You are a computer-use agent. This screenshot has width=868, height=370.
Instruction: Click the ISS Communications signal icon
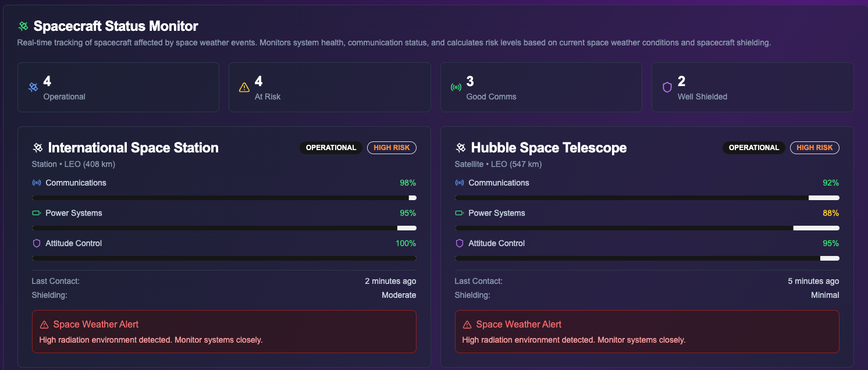[x=37, y=183]
